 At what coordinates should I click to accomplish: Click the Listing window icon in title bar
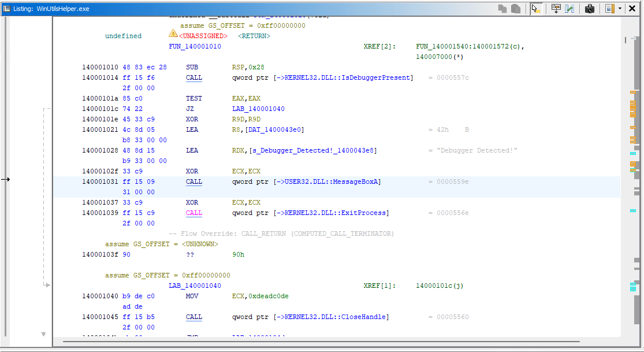(6, 9)
